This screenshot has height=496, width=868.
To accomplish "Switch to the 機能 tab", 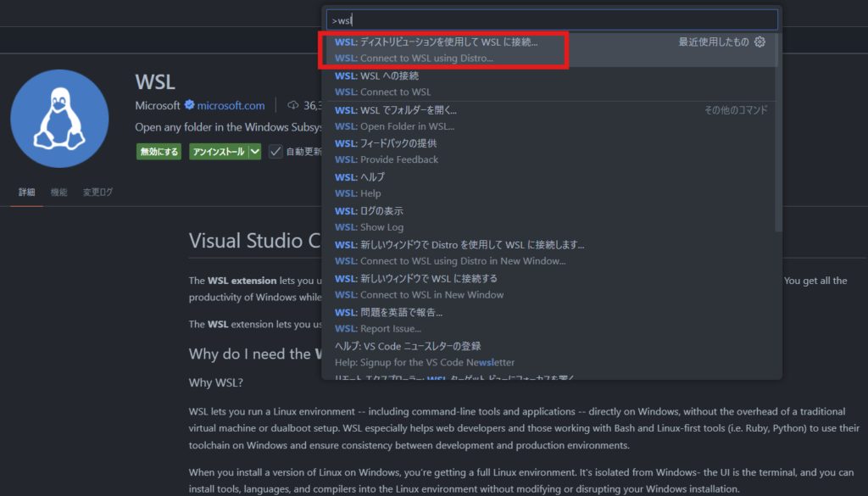I will point(58,192).
